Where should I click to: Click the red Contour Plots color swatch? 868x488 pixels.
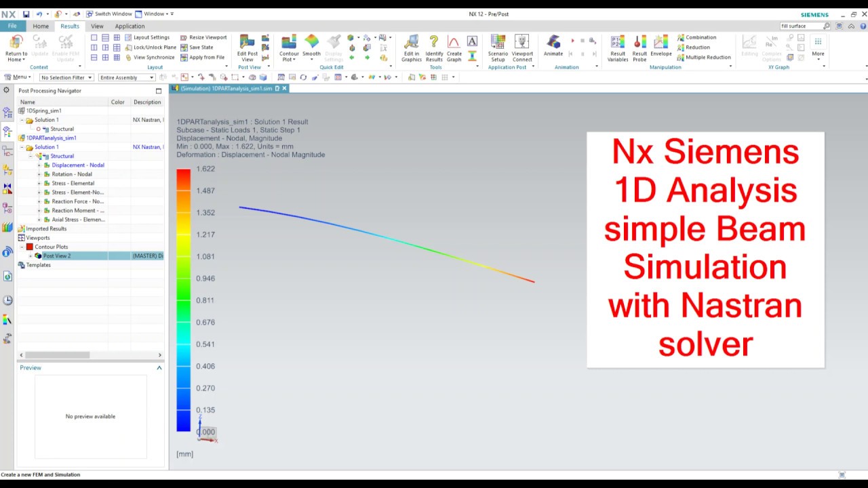(29, 247)
